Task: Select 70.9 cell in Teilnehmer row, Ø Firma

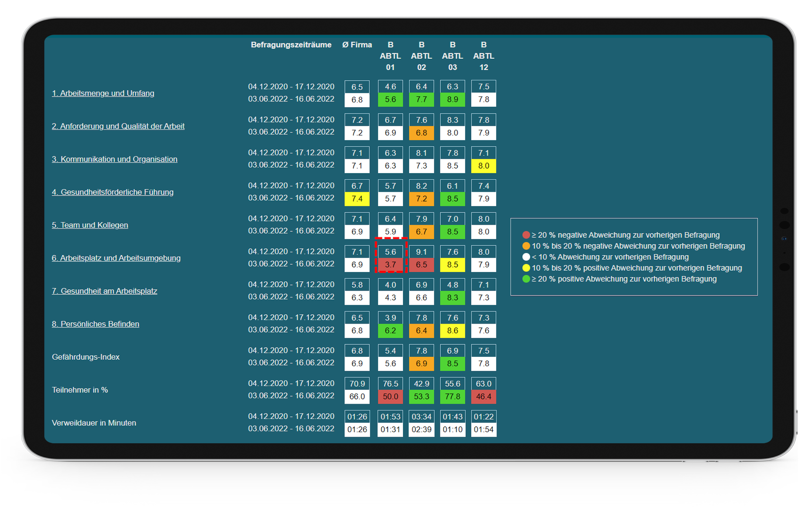Action: click(x=357, y=384)
